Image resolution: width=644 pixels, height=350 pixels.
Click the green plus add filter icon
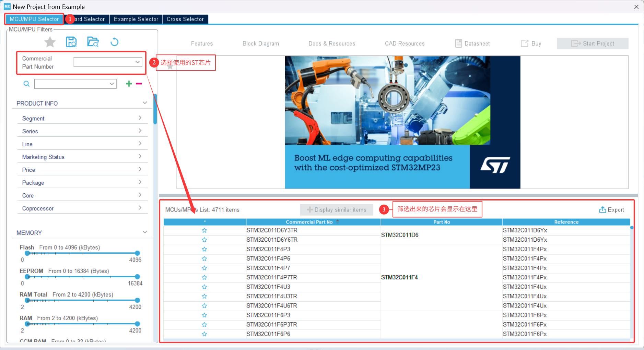(129, 84)
